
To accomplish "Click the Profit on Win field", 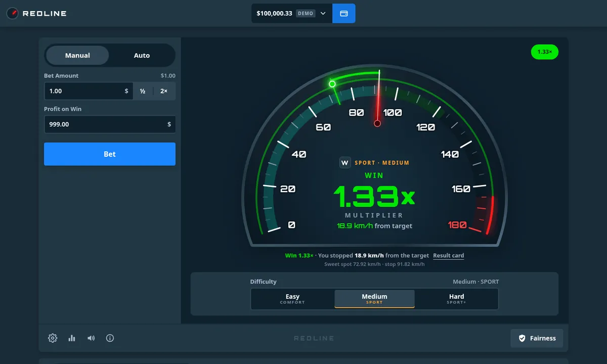I will tap(110, 124).
